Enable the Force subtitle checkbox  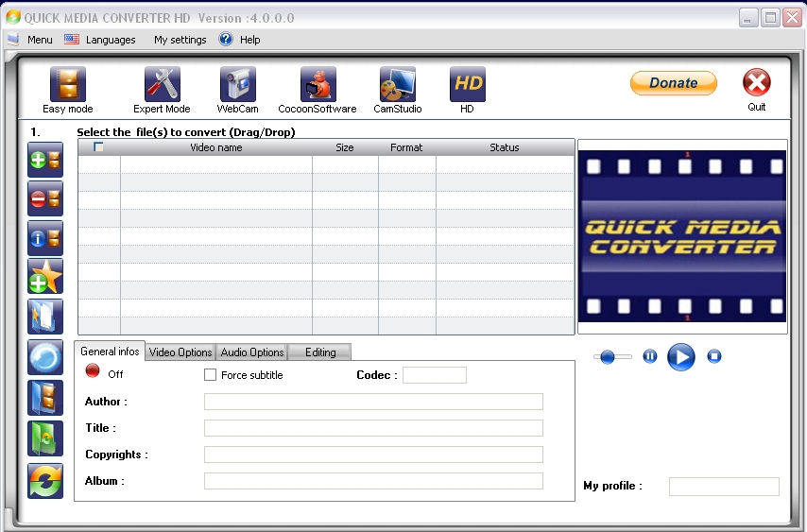[x=210, y=374]
